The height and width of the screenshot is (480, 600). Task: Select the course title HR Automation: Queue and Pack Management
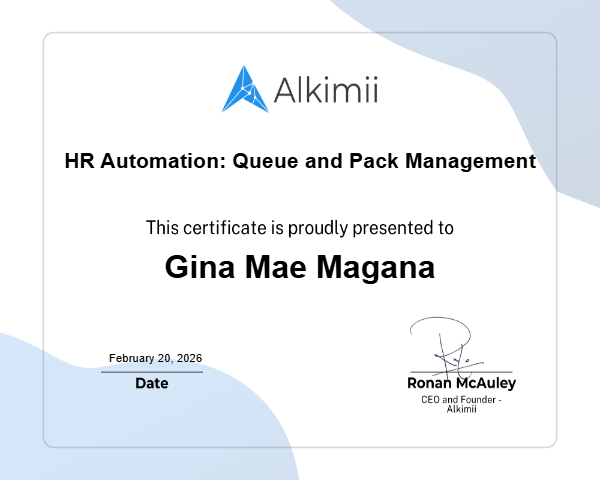pos(300,161)
